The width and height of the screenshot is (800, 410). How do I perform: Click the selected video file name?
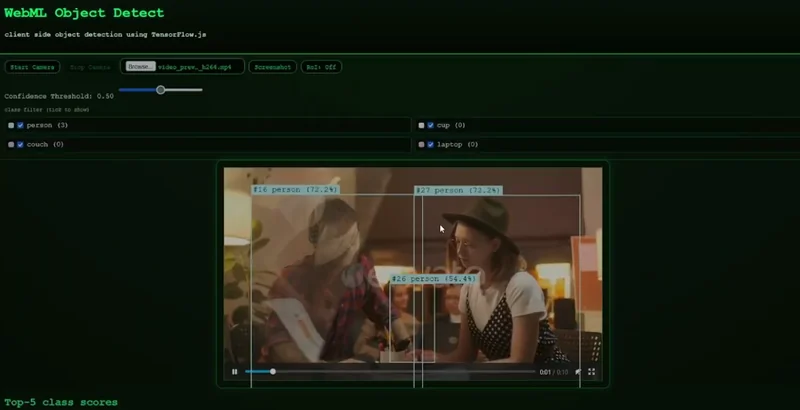coord(195,67)
